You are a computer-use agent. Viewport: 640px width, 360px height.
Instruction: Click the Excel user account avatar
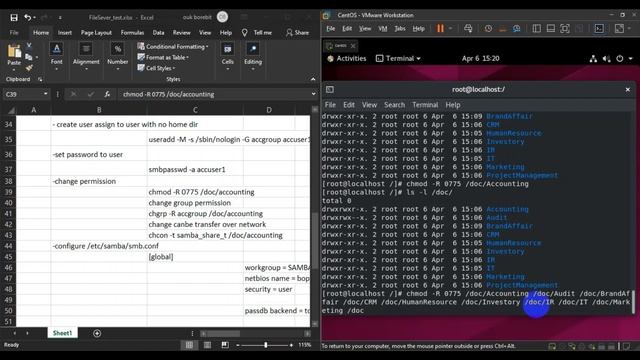[222, 17]
